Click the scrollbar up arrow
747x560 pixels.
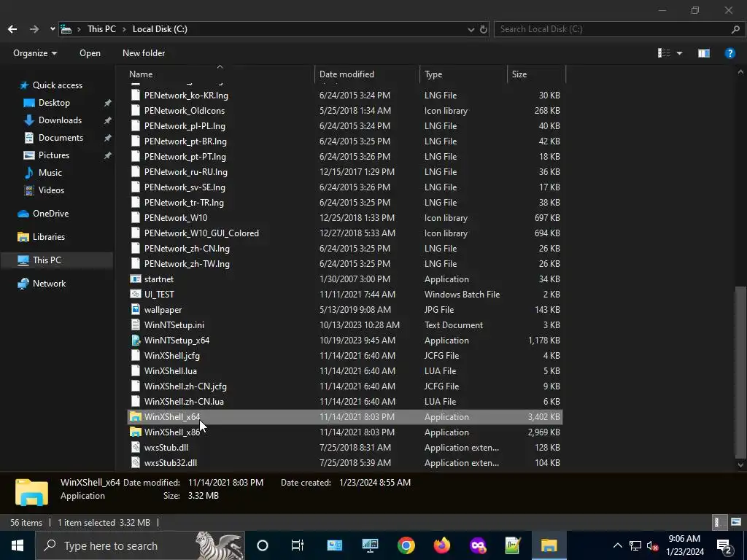pos(740,72)
